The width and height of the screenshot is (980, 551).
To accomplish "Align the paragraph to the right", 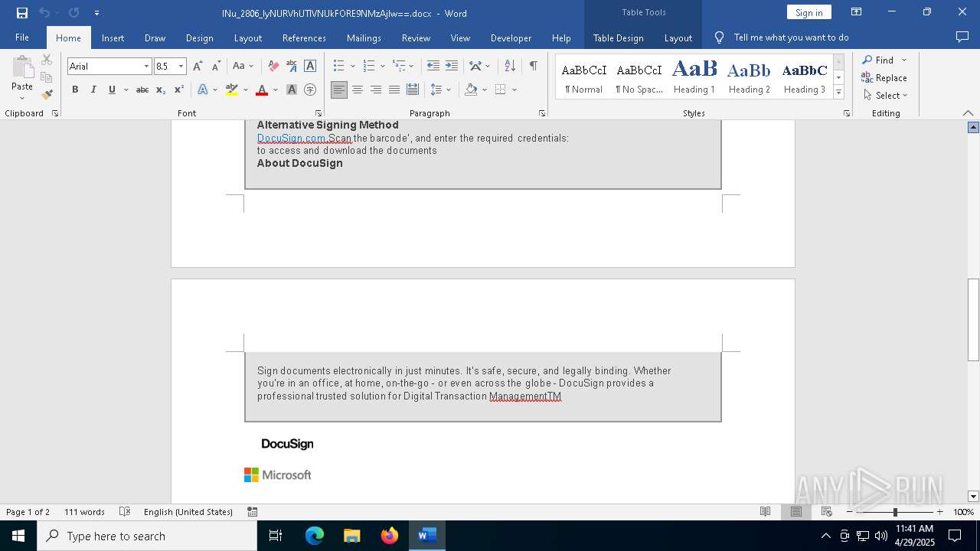I will point(376,90).
